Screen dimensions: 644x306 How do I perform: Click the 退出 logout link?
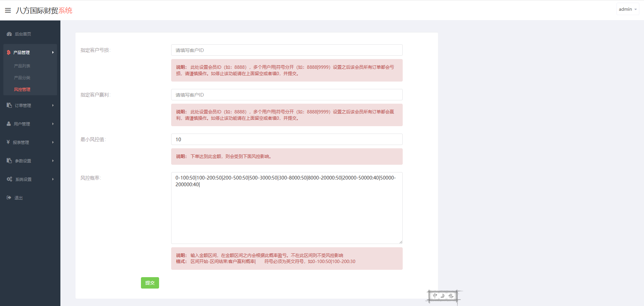[18, 198]
